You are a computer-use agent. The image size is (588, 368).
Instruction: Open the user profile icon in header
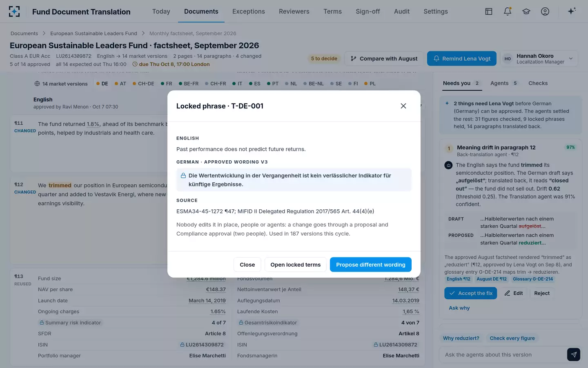[x=545, y=11]
